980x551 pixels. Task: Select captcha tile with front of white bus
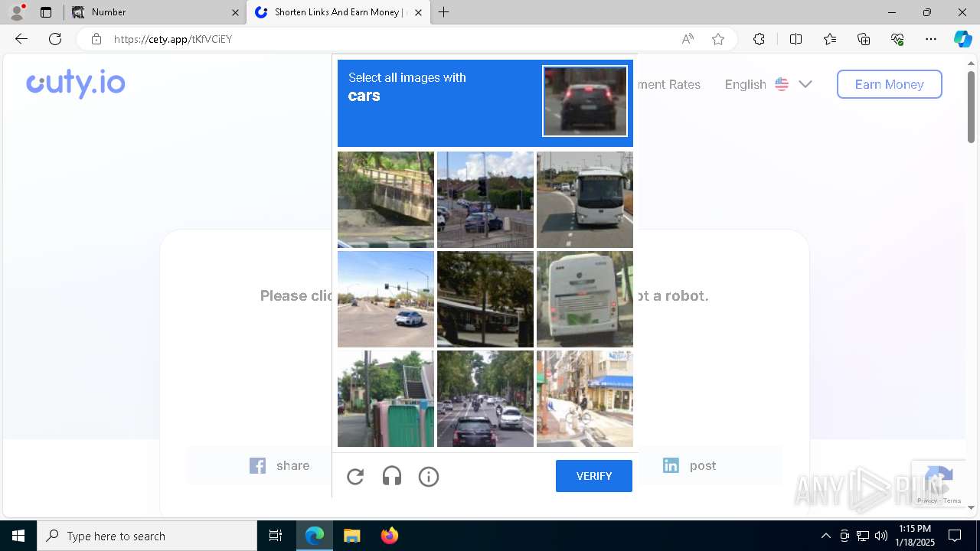click(585, 200)
